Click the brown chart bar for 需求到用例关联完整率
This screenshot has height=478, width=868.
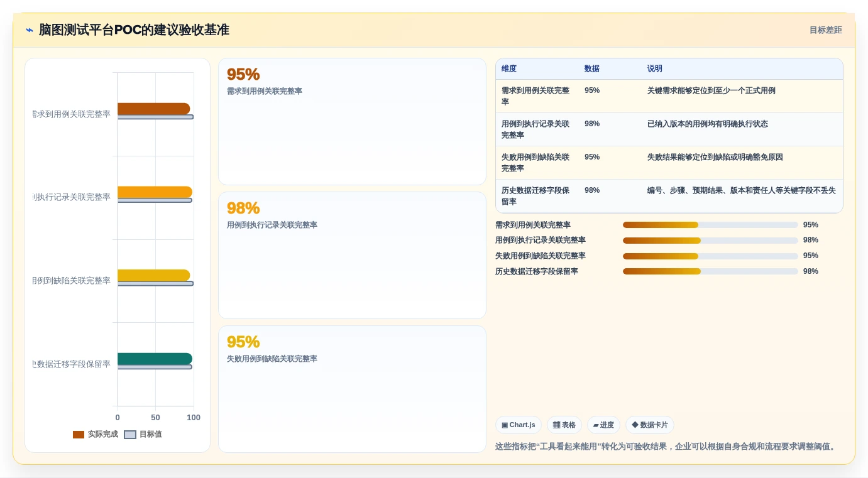click(153, 109)
